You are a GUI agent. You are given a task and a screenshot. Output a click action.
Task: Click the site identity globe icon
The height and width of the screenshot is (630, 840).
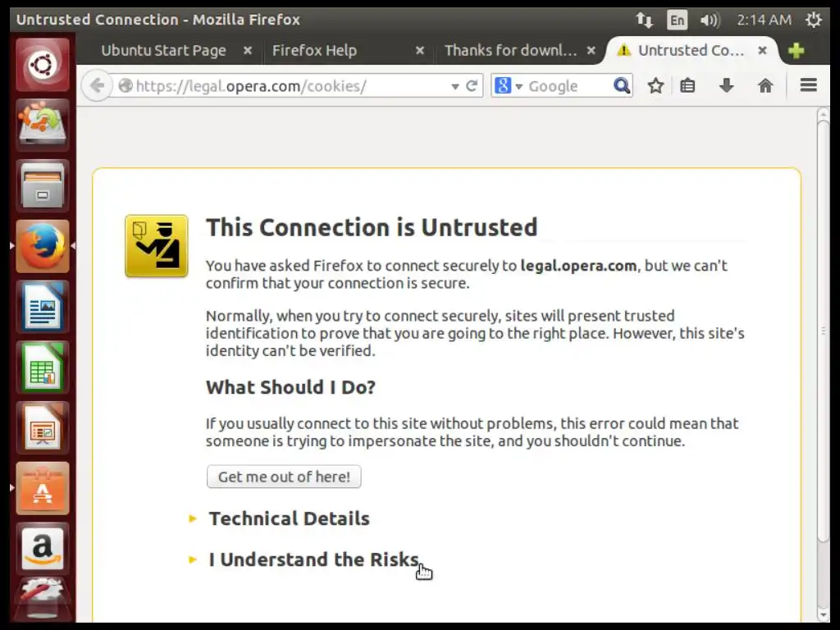(126, 85)
